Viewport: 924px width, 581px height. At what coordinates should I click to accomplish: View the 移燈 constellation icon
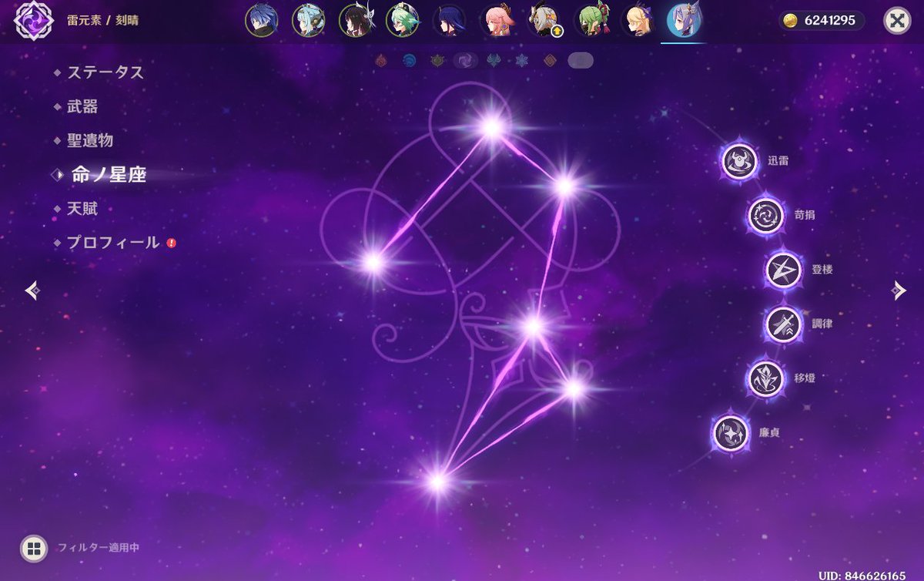[765, 379]
